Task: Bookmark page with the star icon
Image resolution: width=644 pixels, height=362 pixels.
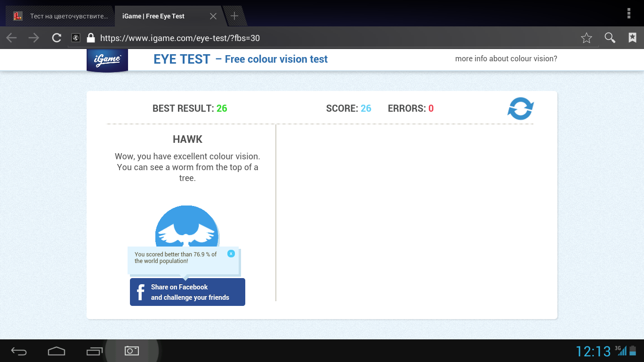Action: (x=586, y=38)
